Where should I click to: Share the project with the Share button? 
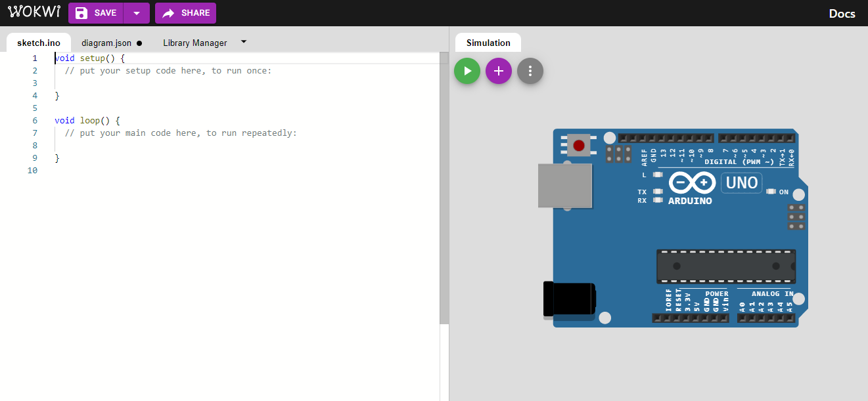pyautogui.click(x=185, y=13)
